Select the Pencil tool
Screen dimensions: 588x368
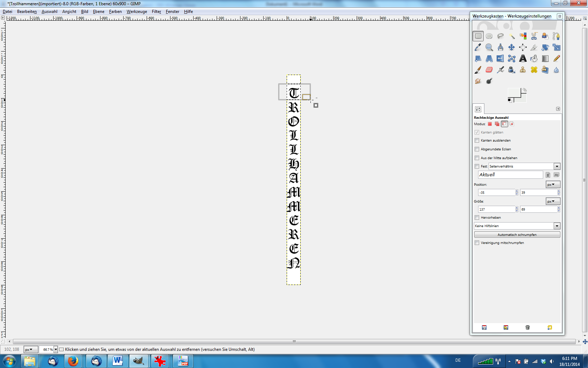pos(556,59)
